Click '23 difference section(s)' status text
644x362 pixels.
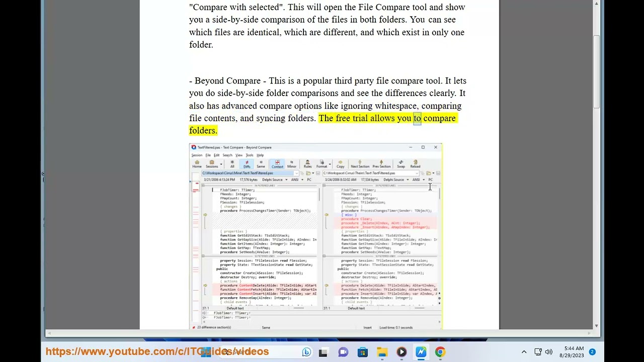214,327
